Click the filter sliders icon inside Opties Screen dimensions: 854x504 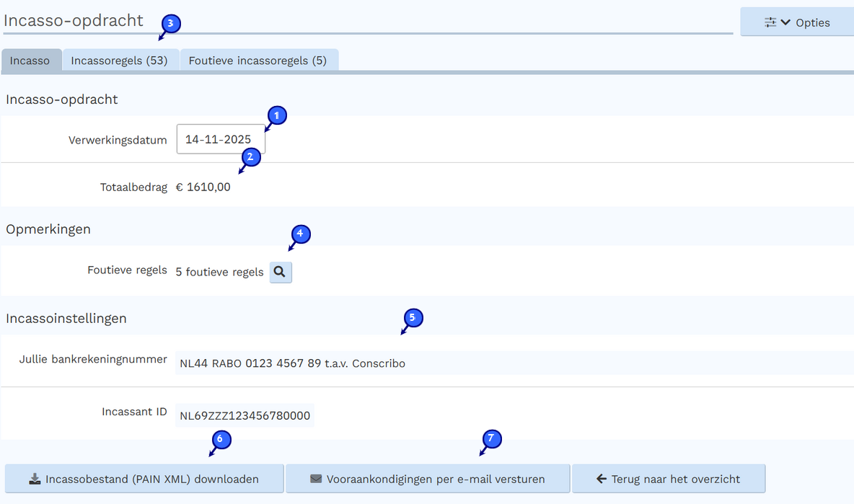point(770,22)
